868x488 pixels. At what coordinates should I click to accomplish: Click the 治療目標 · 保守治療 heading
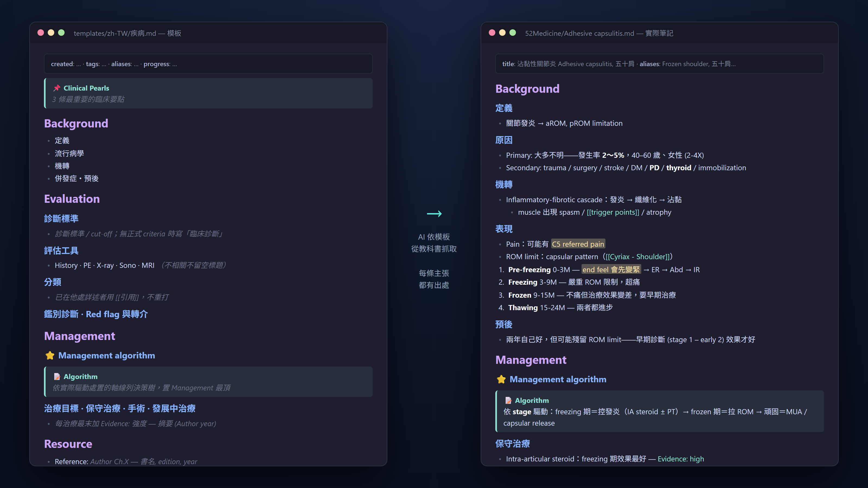coord(120,409)
